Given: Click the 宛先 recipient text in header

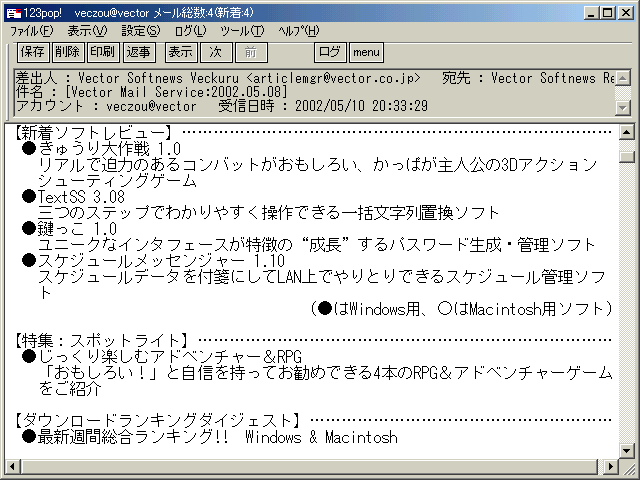Looking at the screenshot, I should pyautogui.click(x=529, y=78).
